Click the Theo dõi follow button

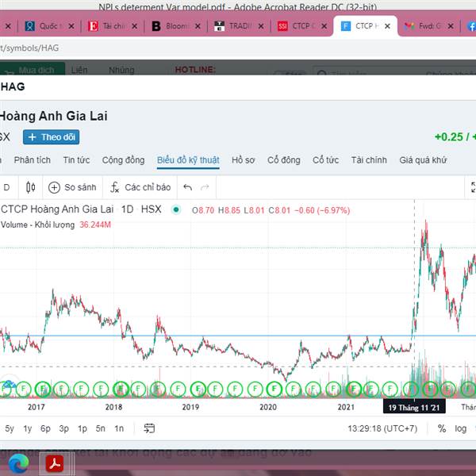tap(51, 137)
